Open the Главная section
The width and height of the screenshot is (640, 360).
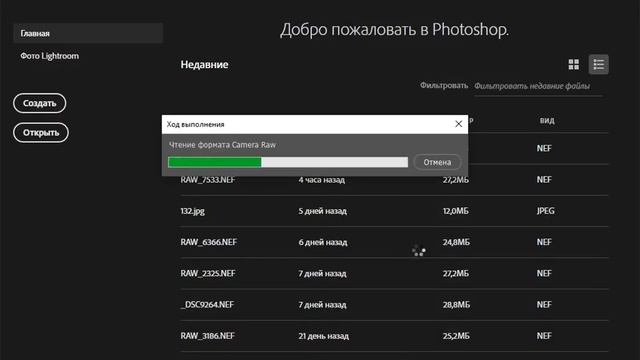[88, 33]
